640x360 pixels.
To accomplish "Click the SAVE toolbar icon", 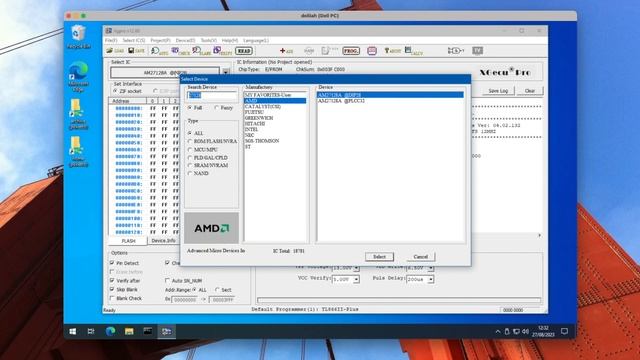I will (x=136, y=51).
